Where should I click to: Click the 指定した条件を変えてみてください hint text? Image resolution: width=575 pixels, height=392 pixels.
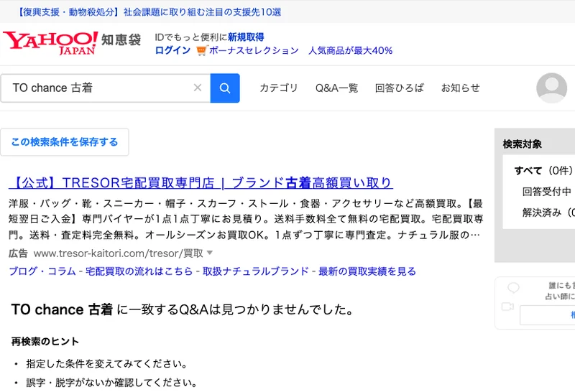(106, 364)
